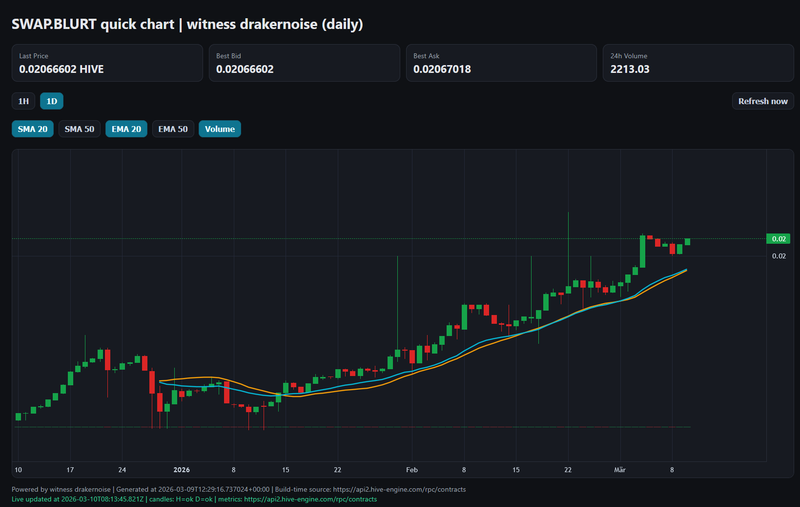This screenshot has height=507, width=800.
Task: Open the 24h Volume stat card
Action: point(698,63)
